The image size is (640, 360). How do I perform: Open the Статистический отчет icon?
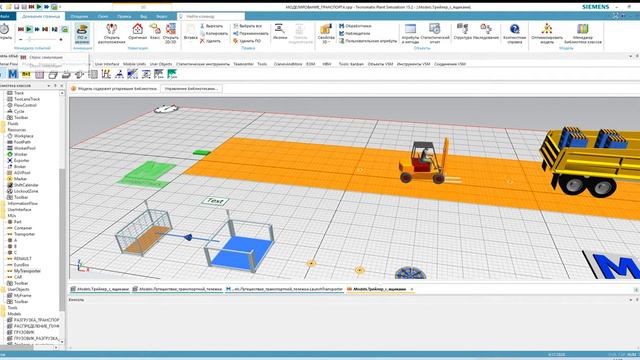pos(435,33)
